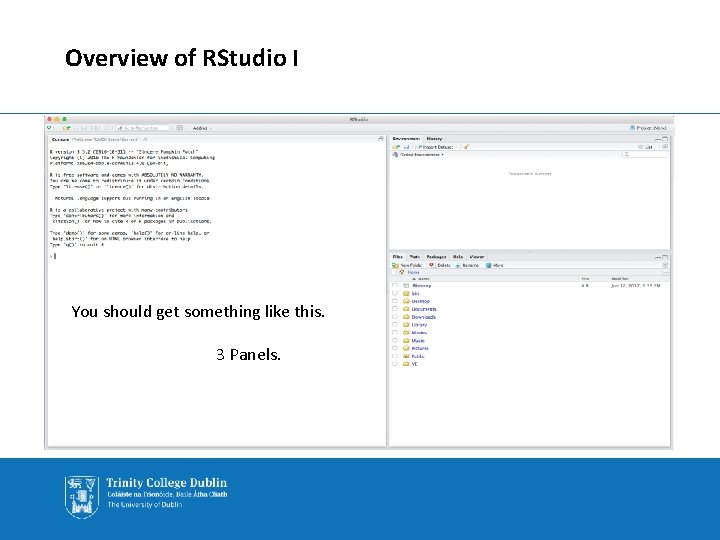Open the Library folder link
The height and width of the screenshot is (540, 720).
pos(419,325)
